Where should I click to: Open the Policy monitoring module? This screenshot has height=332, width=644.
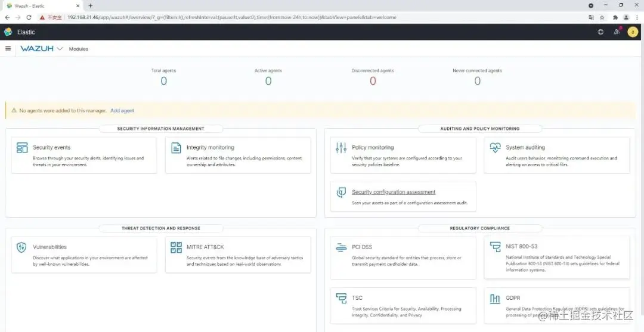[403, 155]
